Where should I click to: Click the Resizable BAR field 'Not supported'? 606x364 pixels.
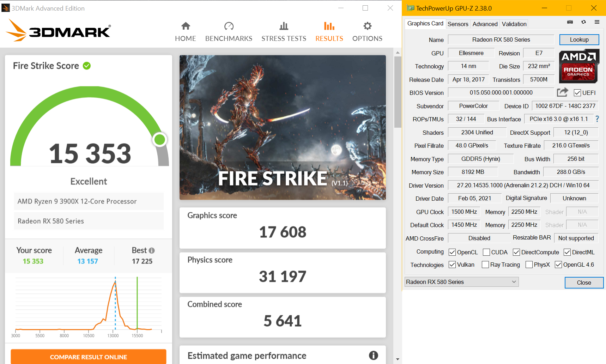(576, 238)
